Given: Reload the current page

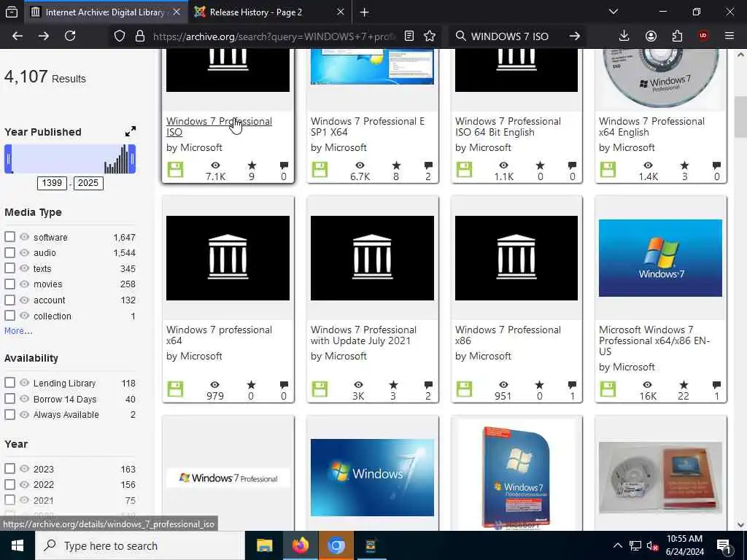Looking at the screenshot, I should [x=70, y=36].
